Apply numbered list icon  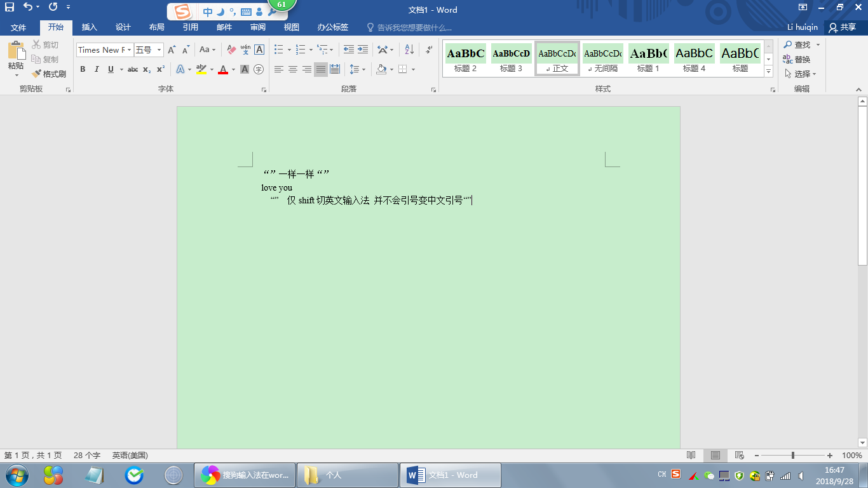click(x=301, y=50)
